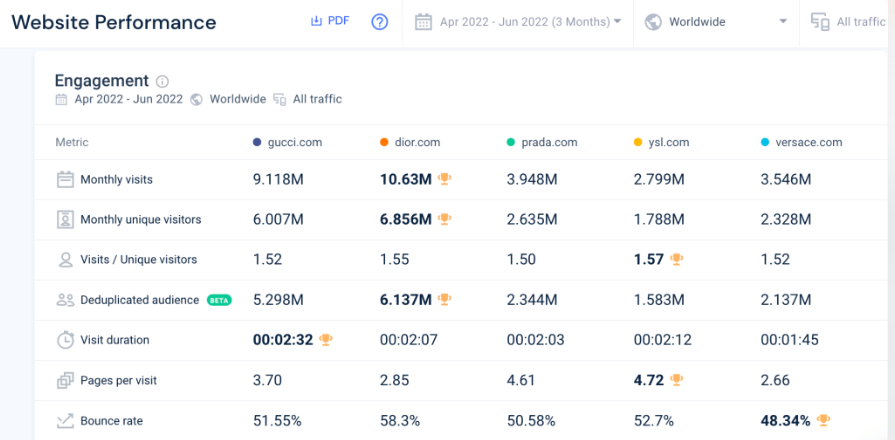Click the Pages per visit label
Screen dimensions: 895x440
click(x=119, y=380)
